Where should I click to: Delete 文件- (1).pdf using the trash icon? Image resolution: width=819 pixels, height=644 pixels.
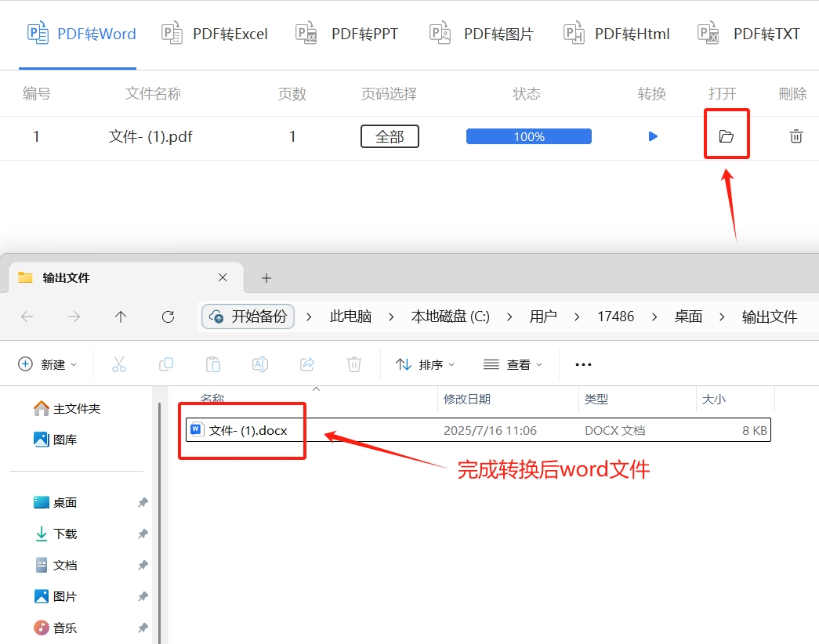(x=795, y=136)
